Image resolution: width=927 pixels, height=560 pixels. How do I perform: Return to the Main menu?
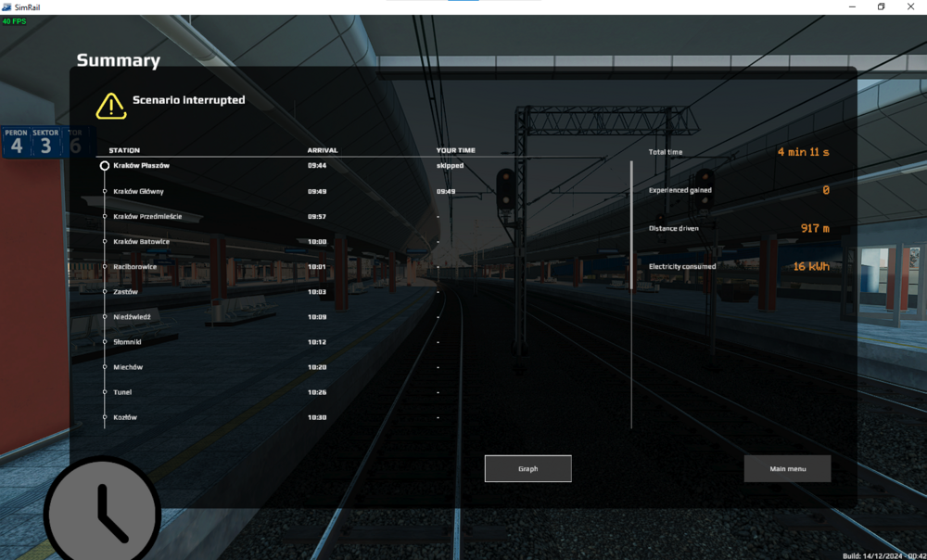[787, 469]
